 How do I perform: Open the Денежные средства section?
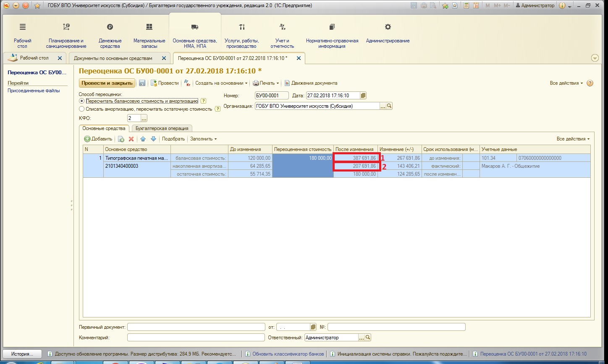click(x=110, y=35)
